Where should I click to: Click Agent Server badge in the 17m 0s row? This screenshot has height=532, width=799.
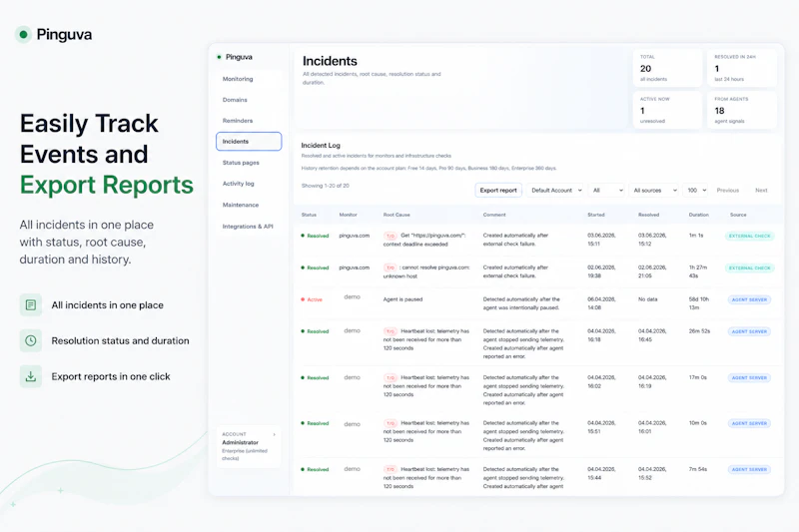pos(749,378)
